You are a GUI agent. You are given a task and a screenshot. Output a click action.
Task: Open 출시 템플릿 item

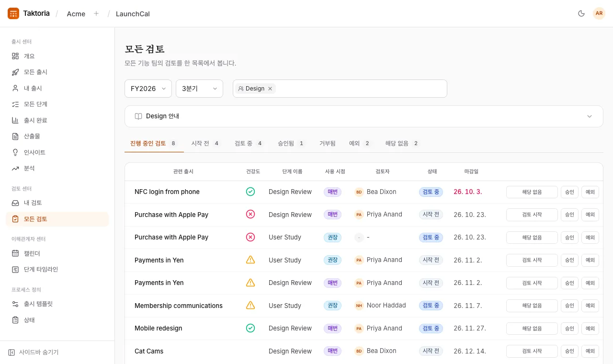click(x=57, y=304)
